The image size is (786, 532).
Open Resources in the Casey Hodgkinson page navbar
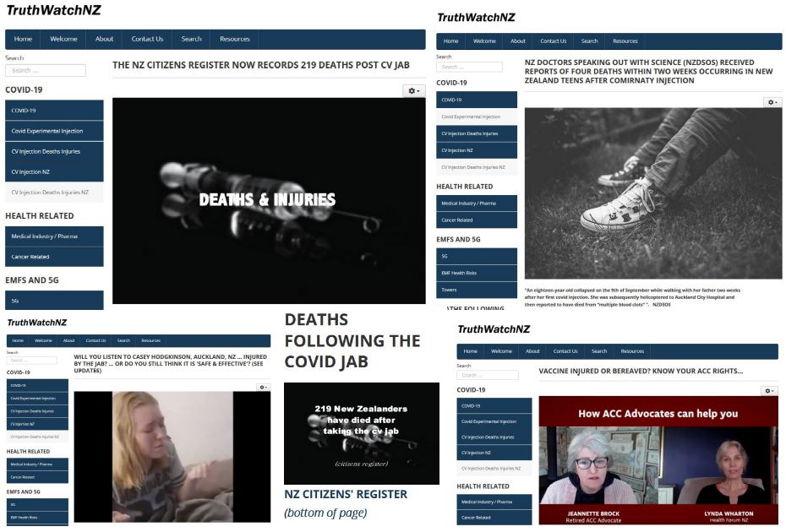pyautogui.click(x=151, y=340)
